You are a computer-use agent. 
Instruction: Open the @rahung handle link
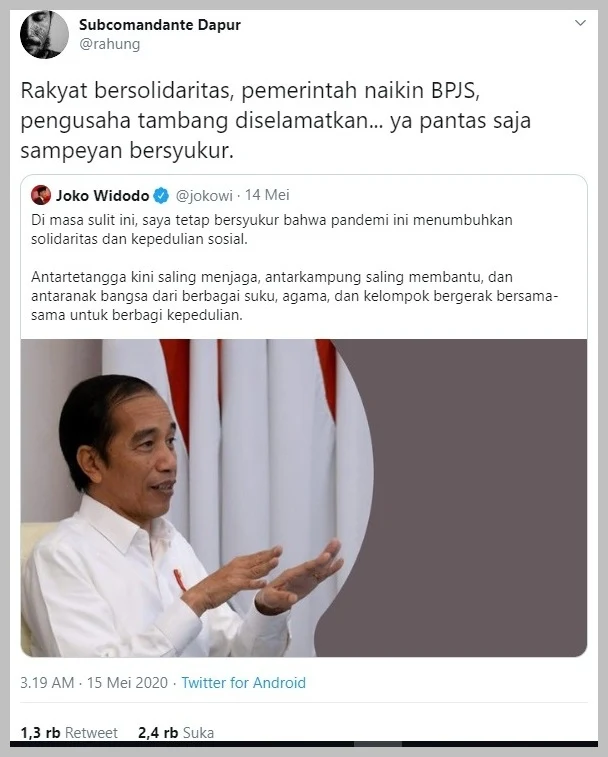pyautogui.click(x=110, y=44)
